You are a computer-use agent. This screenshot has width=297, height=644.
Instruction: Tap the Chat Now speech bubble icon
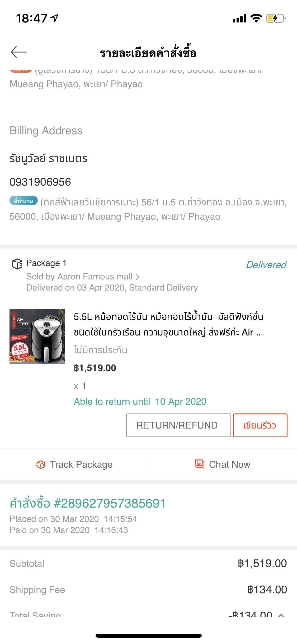click(x=200, y=464)
